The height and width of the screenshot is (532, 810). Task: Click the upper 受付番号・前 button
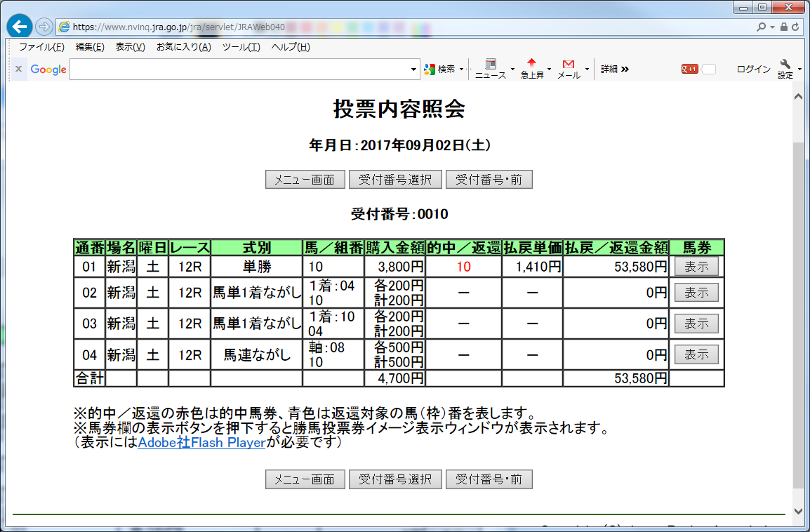(x=489, y=179)
